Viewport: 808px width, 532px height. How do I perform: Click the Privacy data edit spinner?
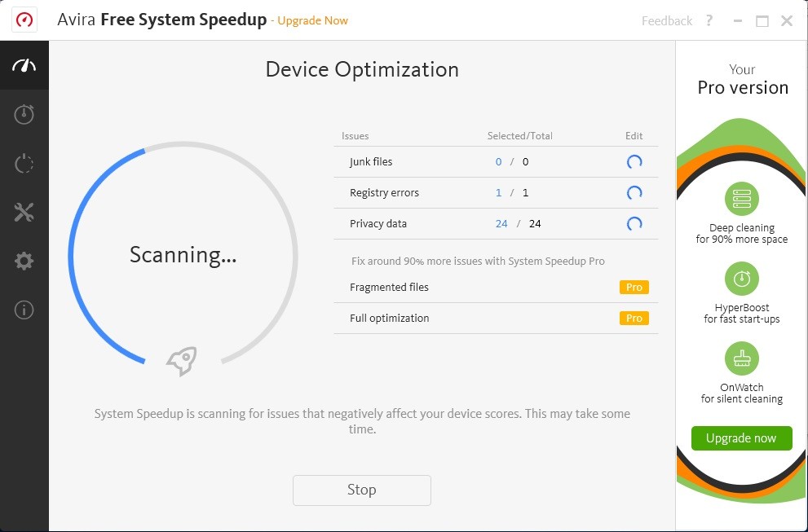click(634, 223)
